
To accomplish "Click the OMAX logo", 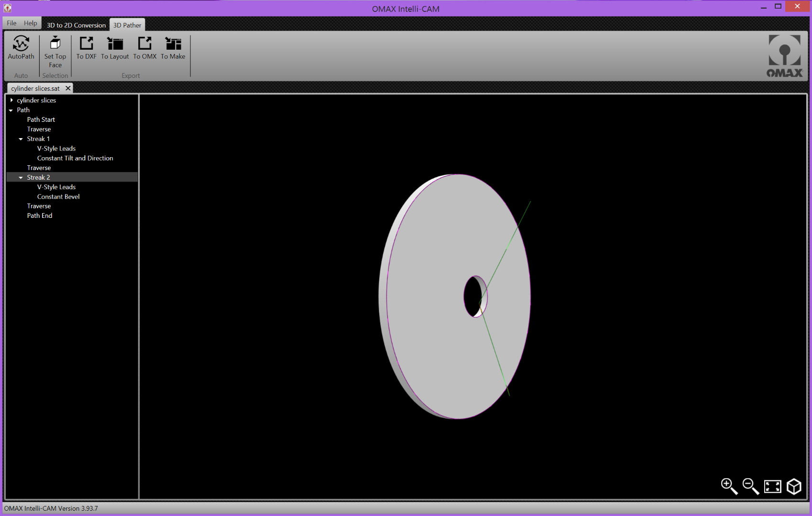I will tap(785, 56).
